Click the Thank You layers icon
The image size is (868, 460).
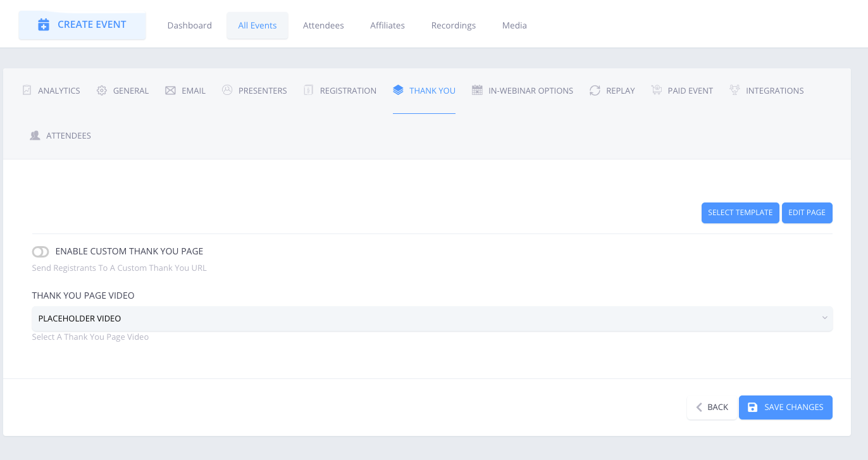[x=398, y=90]
